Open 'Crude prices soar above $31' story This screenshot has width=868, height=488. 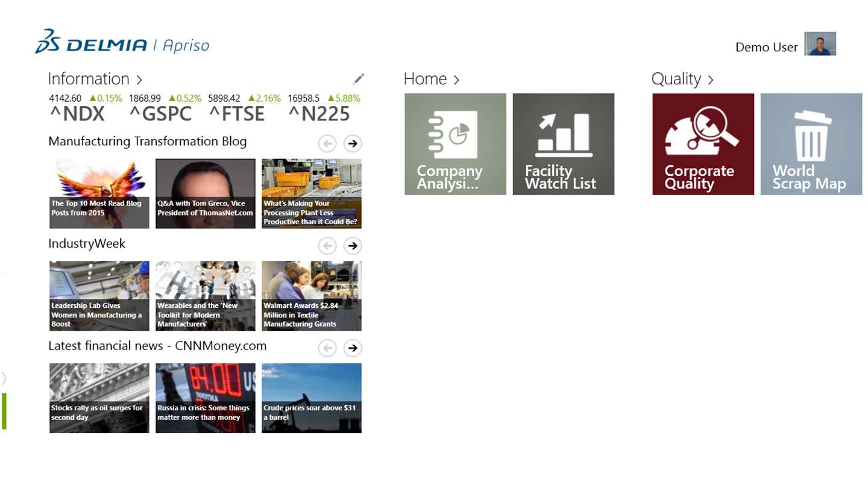[x=311, y=398]
